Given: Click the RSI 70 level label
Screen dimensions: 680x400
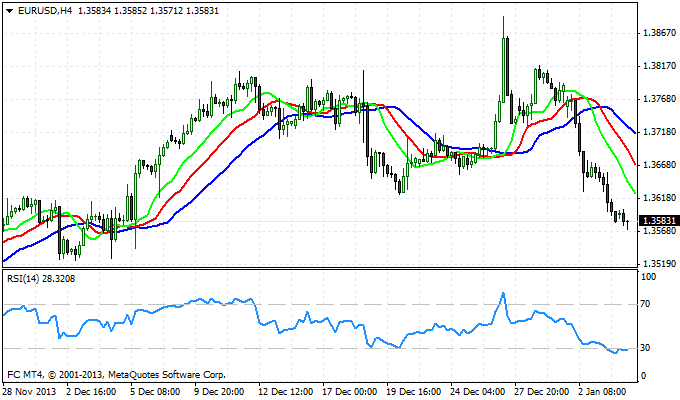Looking at the screenshot, I should coord(645,304).
